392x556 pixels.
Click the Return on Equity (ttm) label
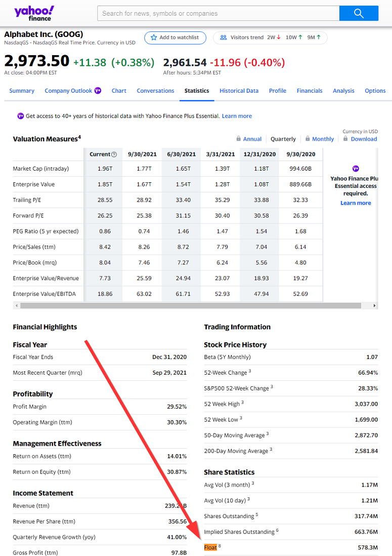coord(42,472)
